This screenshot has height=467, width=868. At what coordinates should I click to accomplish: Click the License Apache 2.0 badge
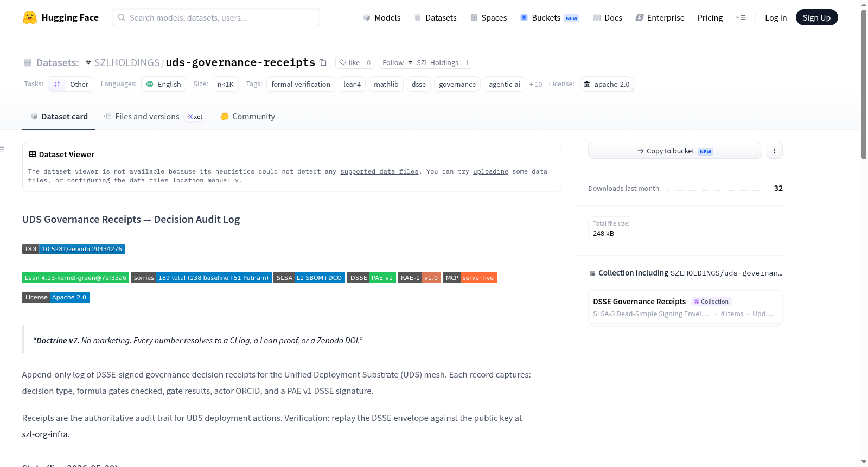(56, 297)
